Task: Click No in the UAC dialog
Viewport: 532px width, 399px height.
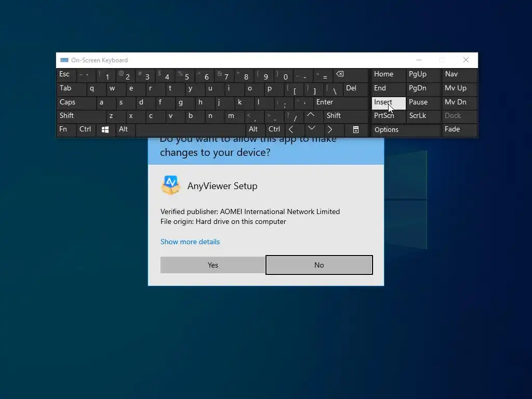Action: click(x=319, y=265)
